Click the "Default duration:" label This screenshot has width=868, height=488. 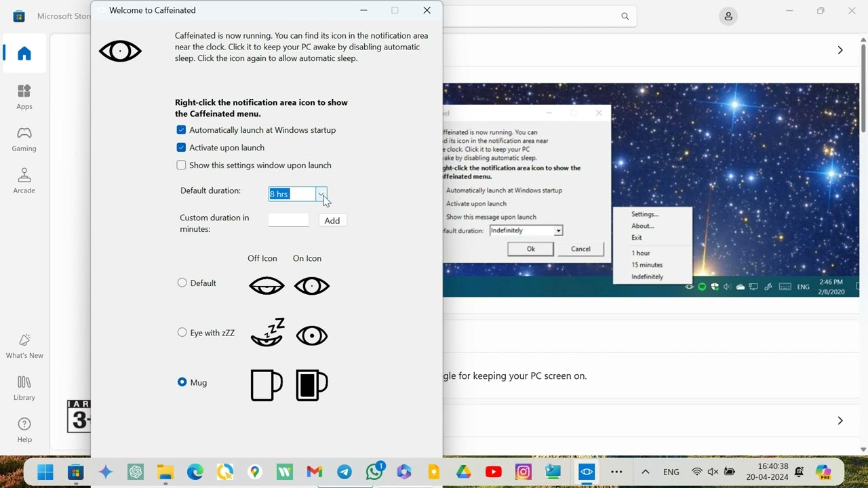(210, 190)
